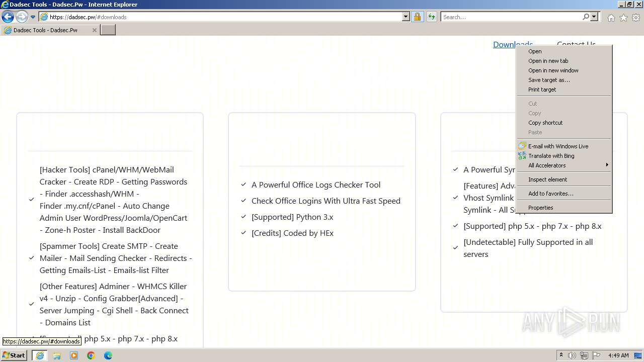This screenshot has height=362, width=644.
Task: Expand the address bar autocomplete dropdown
Action: pos(406,17)
